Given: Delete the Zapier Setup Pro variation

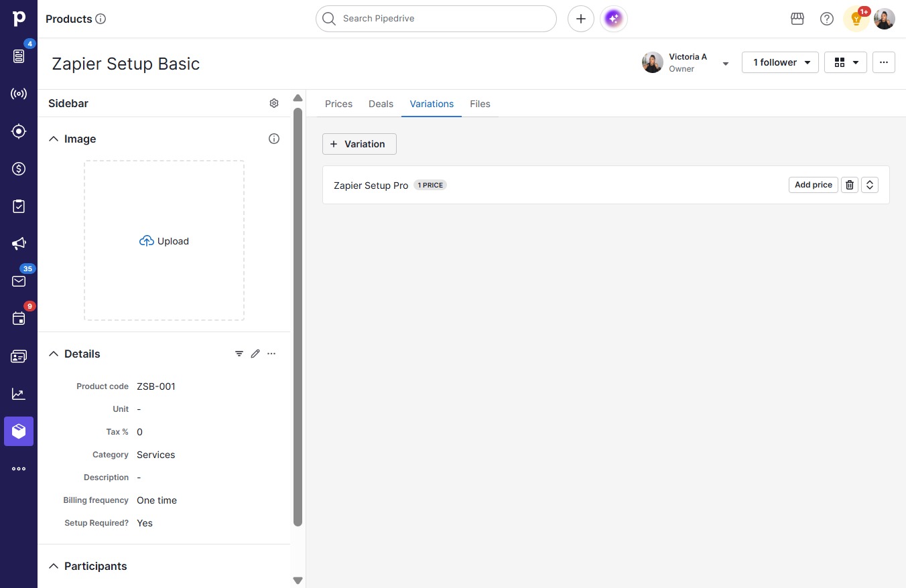Looking at the screenshot, I should coord(850,185).
